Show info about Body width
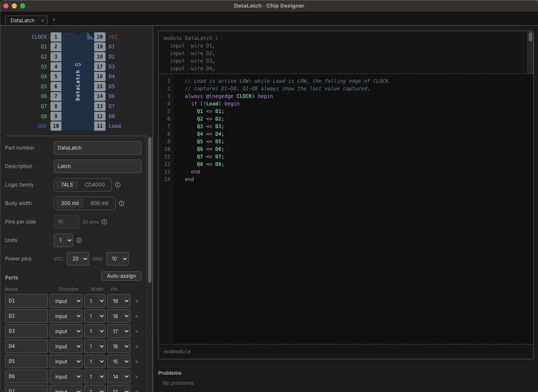This screenshot has height=392, width=538. coord(122,203)
